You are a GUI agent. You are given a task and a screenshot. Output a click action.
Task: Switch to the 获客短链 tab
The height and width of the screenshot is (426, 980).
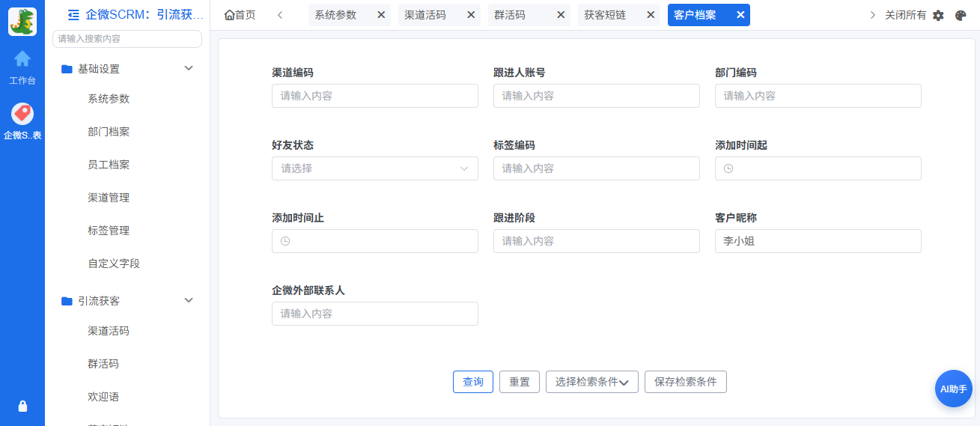tap(605, 15)
